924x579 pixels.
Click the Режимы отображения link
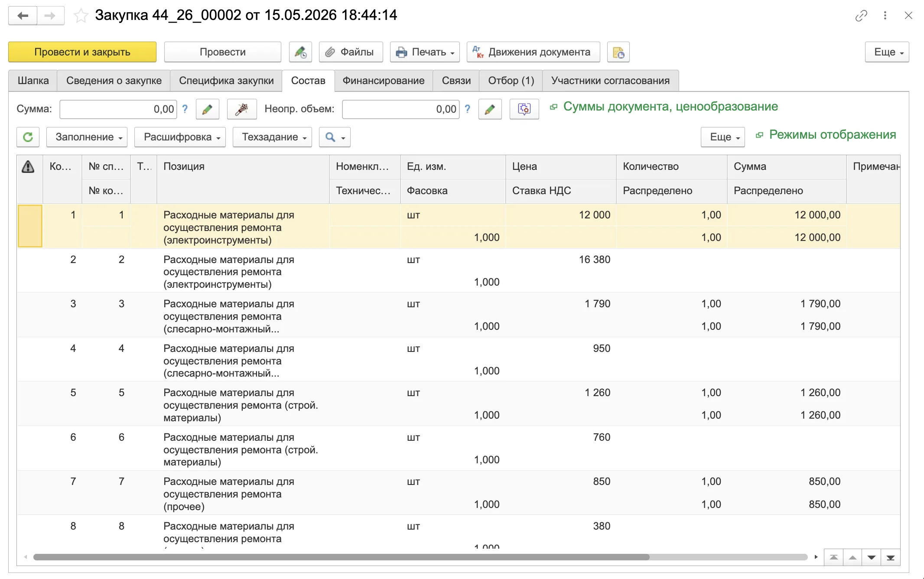(833, 135)
